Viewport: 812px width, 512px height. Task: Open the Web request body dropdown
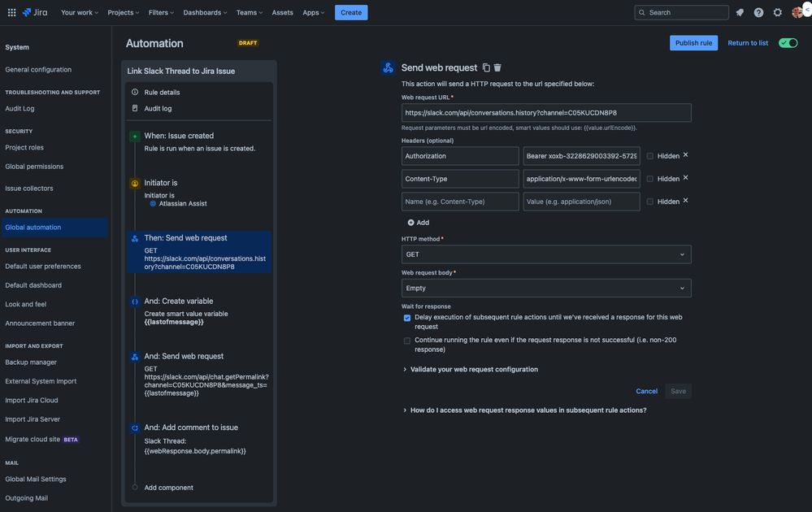(x=546, y=288)
